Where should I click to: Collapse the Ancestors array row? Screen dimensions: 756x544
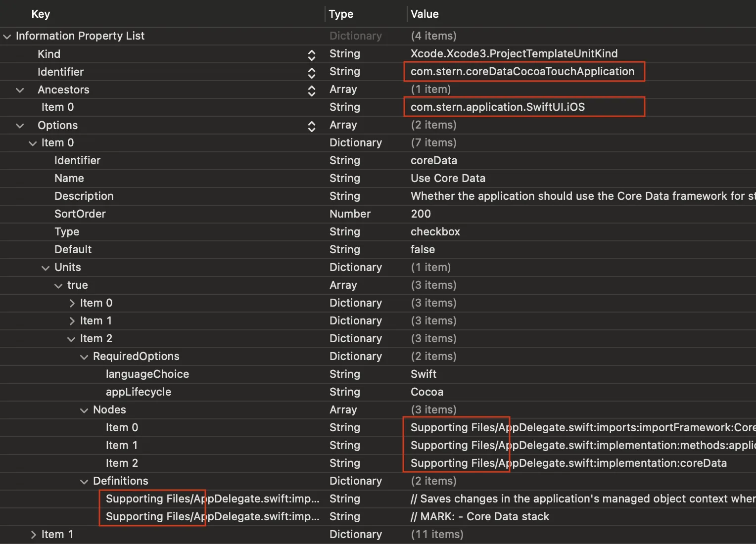click(x=20, y=90)
